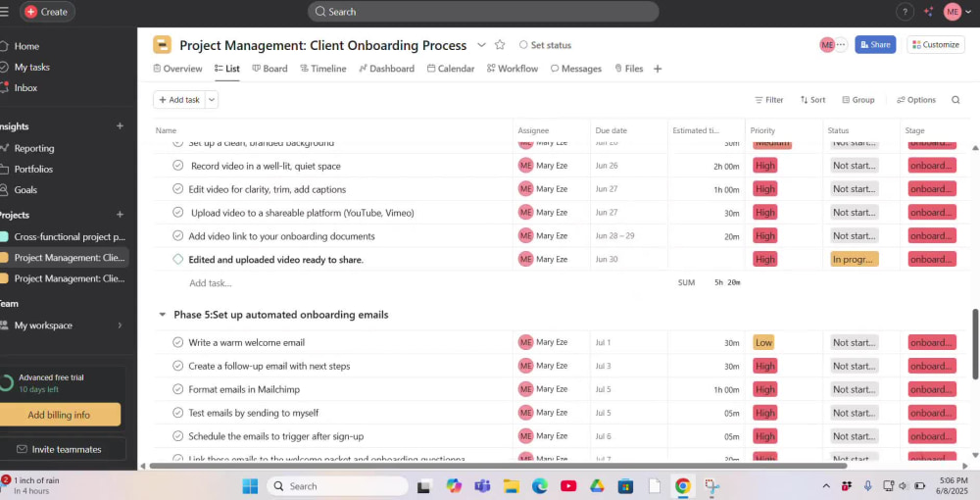Click the Add task button

click(179, 100)
